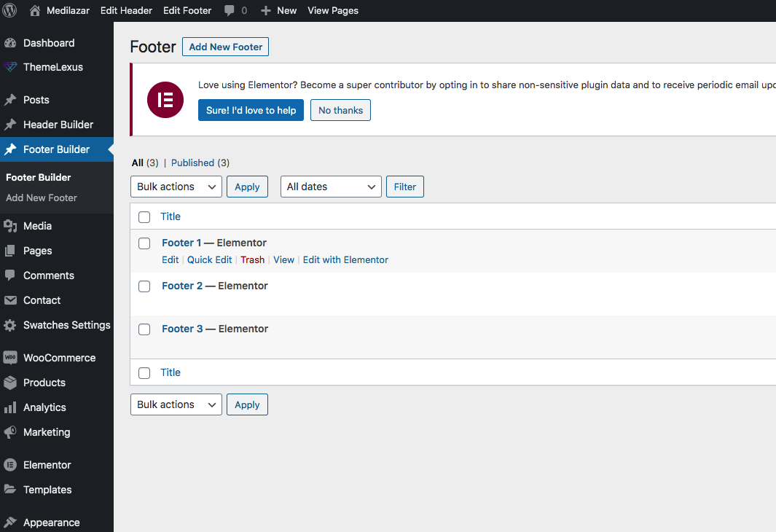Open the bottom Bulk actions dropdown
Screen dimensions: 776x532
(x=176, y=404)
